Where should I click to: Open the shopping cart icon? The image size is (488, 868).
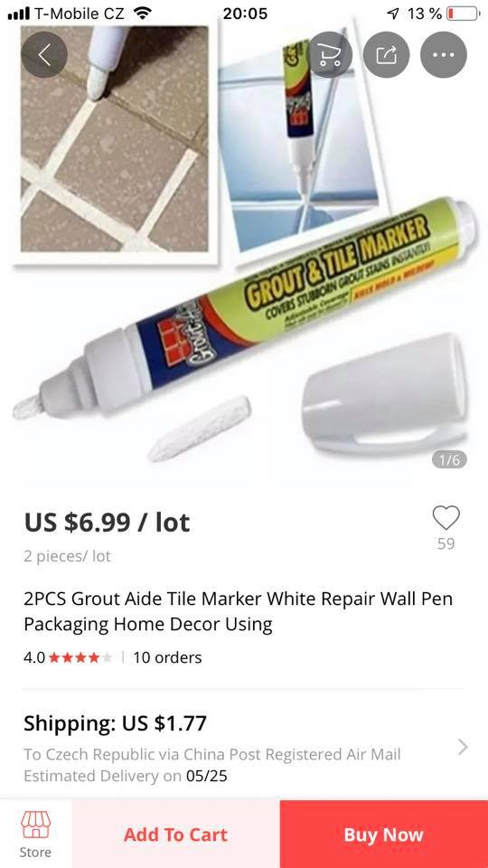click(x=330, y=54)
